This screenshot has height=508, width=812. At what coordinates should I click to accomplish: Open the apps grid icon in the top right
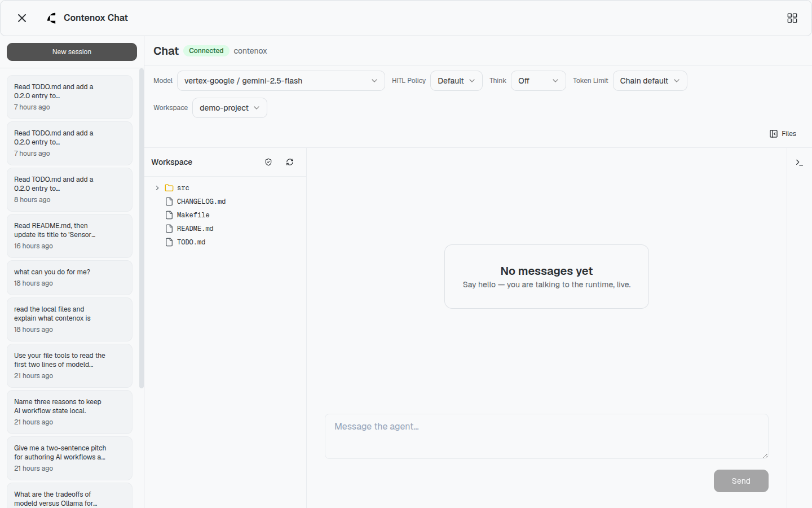pyautogui.click(x=792, y=18)
